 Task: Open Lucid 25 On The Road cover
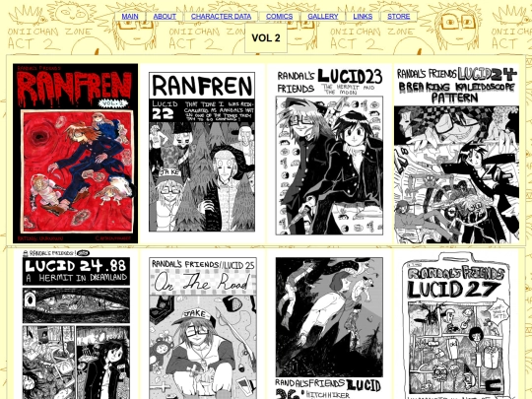tap(203, 324)
